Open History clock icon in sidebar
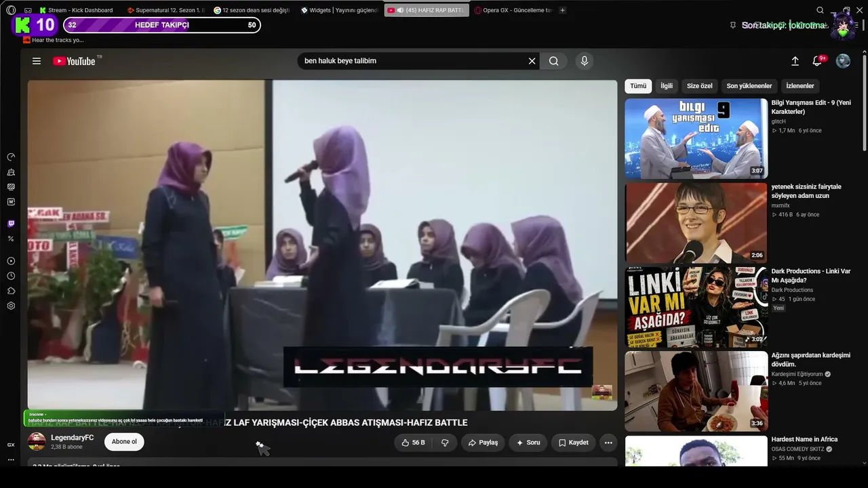This screenshot has height=488, width=868. click(11, 276)
